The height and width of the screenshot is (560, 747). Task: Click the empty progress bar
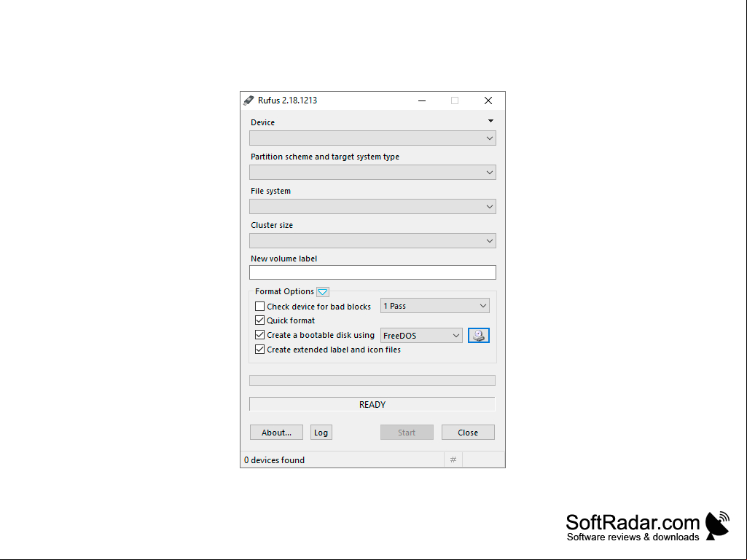tap(372, 380)
